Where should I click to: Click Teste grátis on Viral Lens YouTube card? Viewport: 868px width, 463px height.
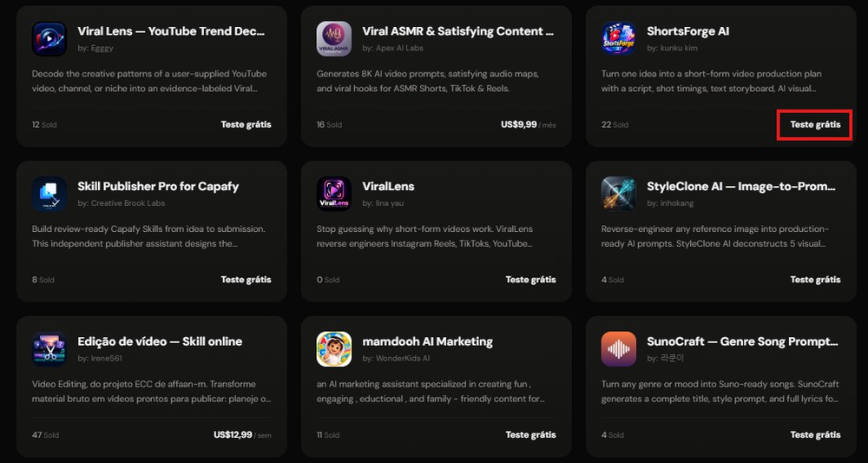pos(246,124)
